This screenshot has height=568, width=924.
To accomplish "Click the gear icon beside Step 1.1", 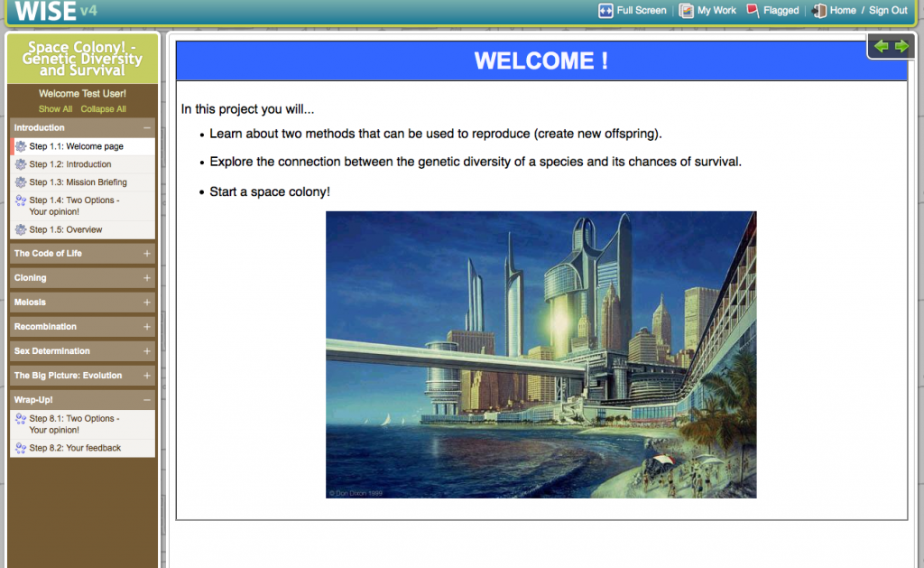I will tap(21, 146).
